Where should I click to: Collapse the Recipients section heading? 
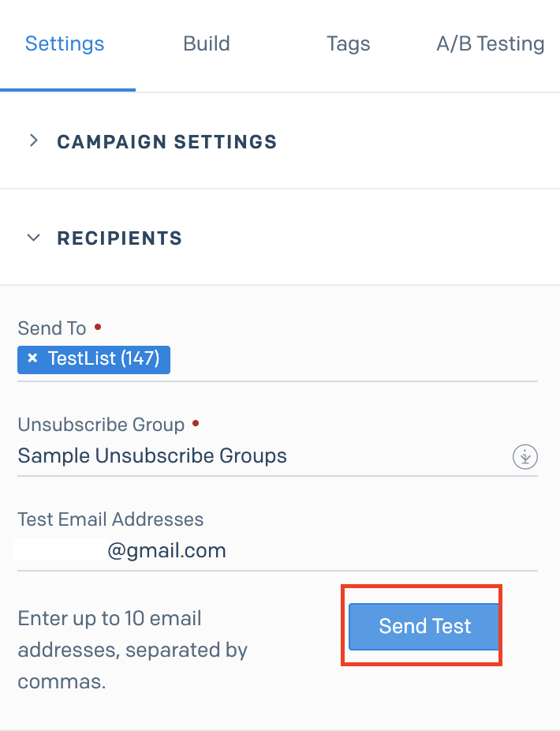point(119,238)
